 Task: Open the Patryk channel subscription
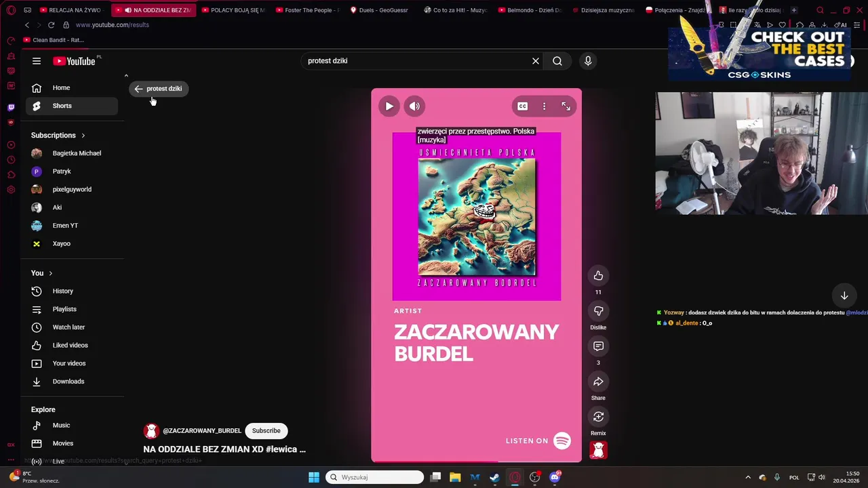click(x=72, y=171)
